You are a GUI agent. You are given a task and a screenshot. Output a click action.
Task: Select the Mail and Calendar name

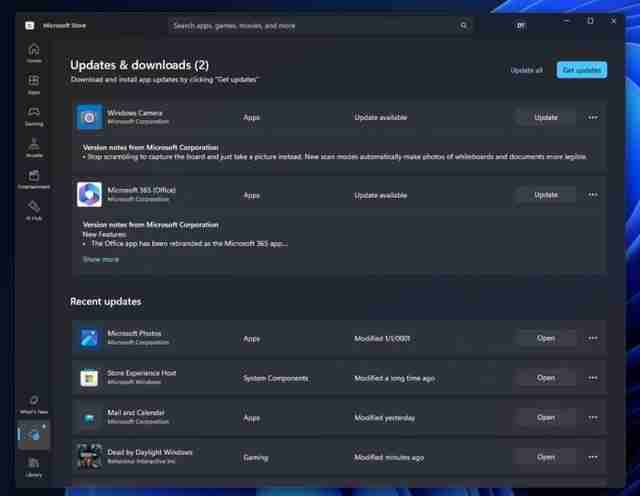coord(136,413)
